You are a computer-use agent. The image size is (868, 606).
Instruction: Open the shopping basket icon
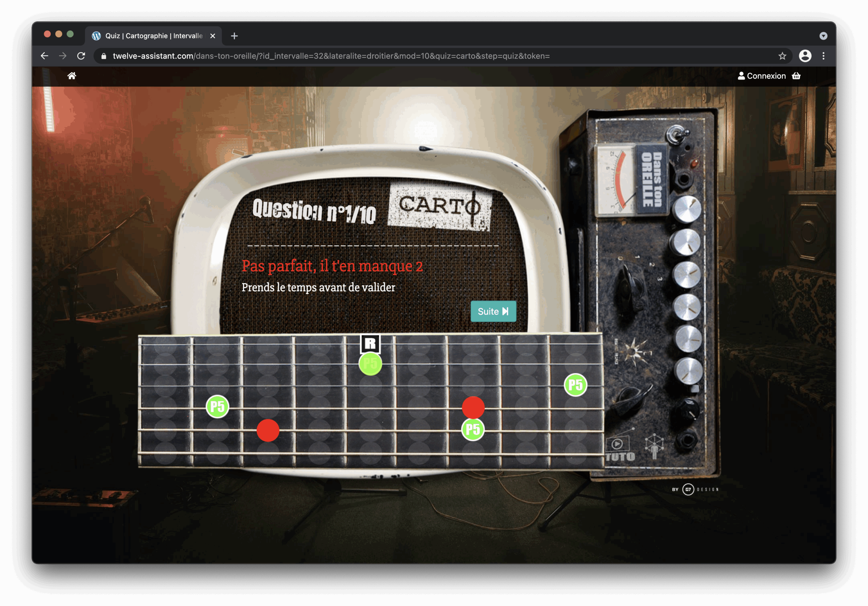796,76
